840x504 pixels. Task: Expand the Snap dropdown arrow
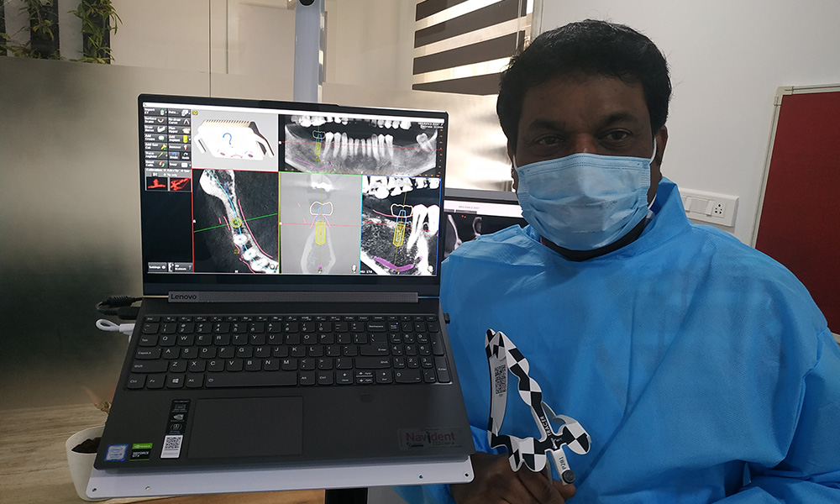coord(190,165)
